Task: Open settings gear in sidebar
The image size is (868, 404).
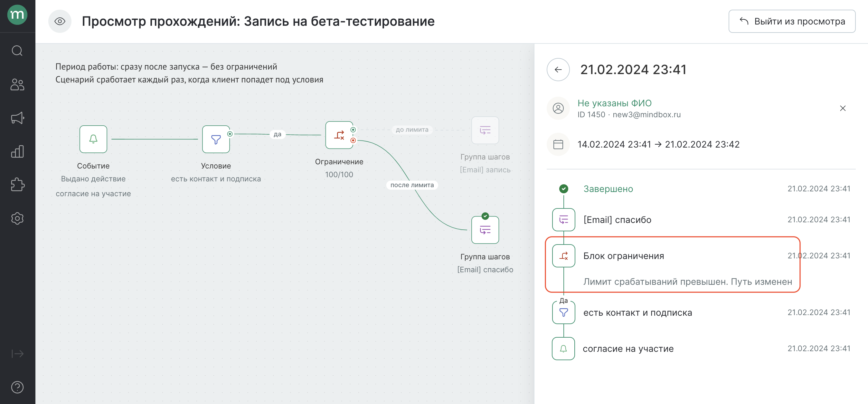Action: click(x=17, y=218)
